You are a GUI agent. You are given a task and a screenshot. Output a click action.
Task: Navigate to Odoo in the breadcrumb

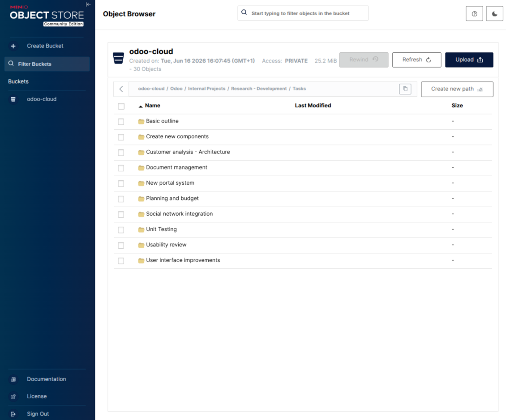pos(176,89)
